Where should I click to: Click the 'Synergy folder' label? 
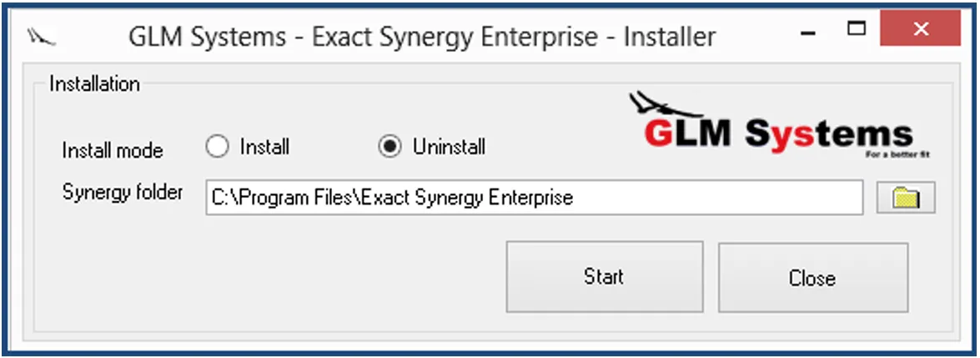click(x=122, y=193)
